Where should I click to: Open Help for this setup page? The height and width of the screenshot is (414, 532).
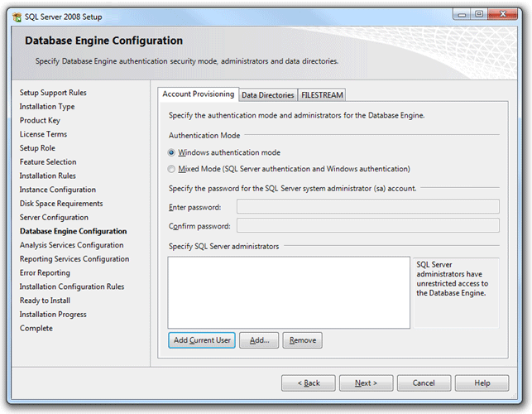(482, 383)
